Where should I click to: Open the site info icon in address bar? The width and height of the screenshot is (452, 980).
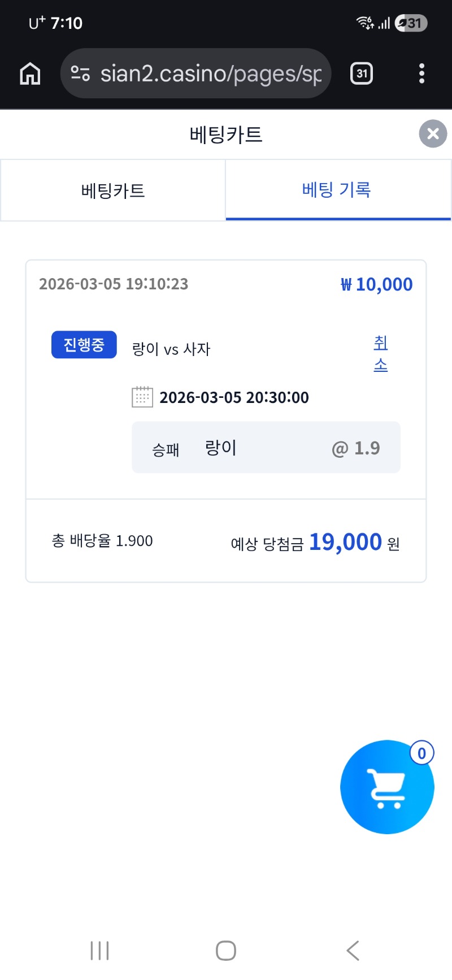(80, 73)
